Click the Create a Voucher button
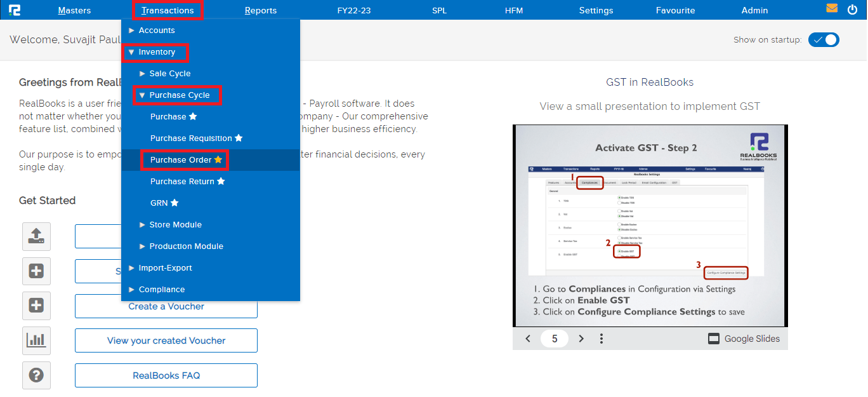The image size is (868, 397). (x=166, y=306)
